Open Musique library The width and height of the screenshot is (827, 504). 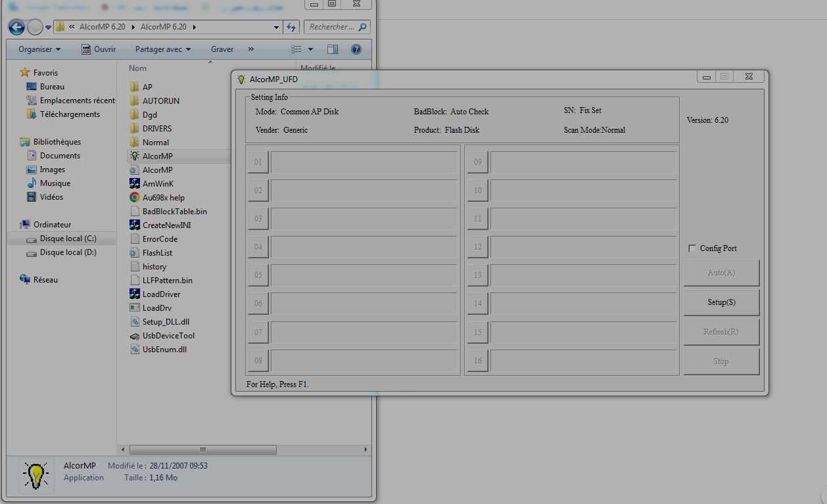55,183
